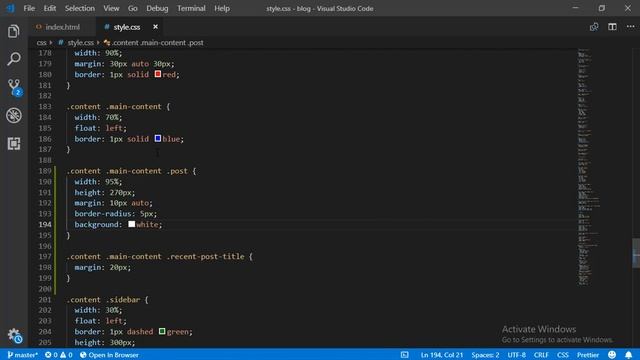Open the Edit menu
The width and height of the screenshot is (640, 360).
[x=49, y=8]
